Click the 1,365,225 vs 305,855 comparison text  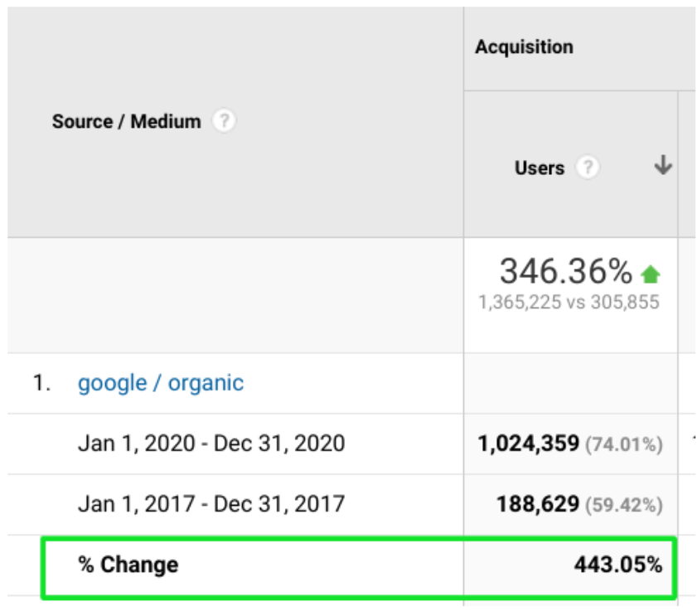[x=569, y=303]
